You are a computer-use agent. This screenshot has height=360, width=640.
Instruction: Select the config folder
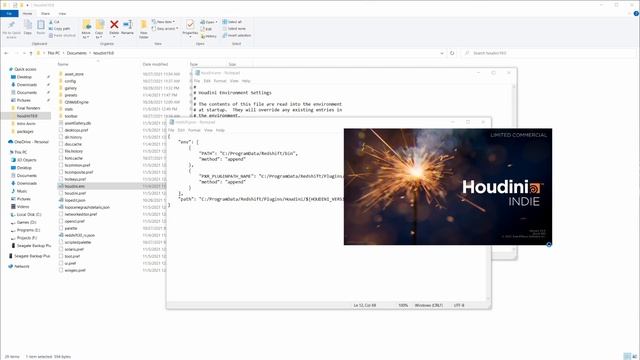(x=70, y=81)
